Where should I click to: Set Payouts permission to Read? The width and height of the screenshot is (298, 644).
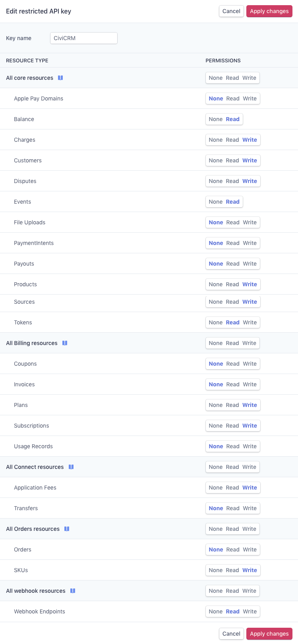(233, 264)
